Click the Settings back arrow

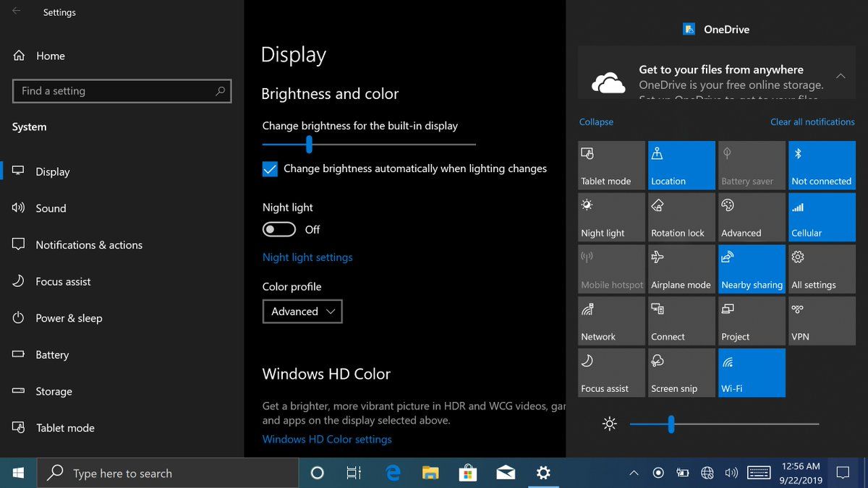(x=16, y=12)
